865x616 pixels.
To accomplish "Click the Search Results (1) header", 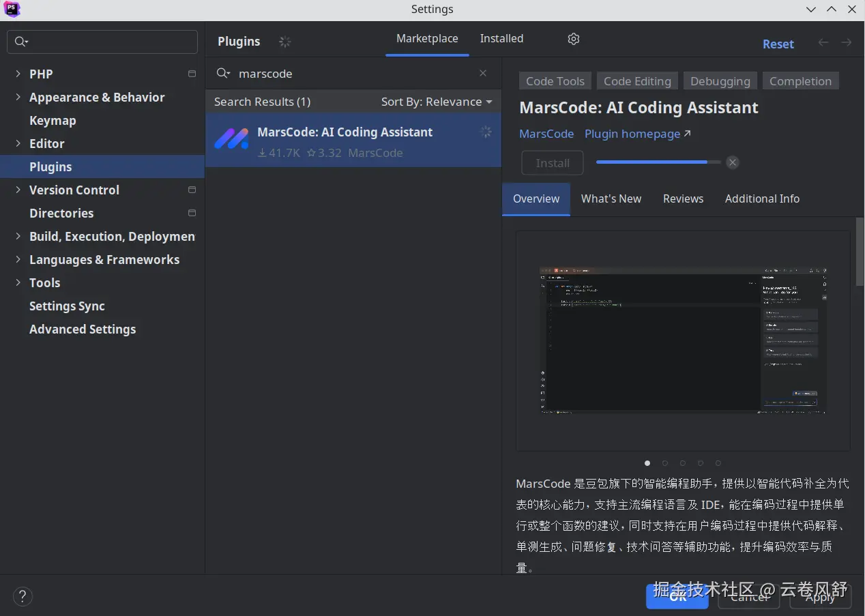I will point(262,102).
